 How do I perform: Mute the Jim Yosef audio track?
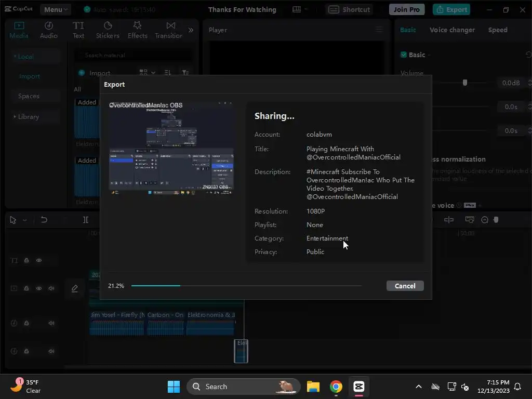pos(51,323)
